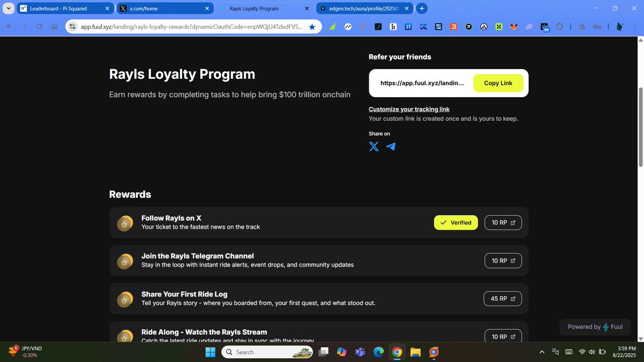Open Microsoft Edge from the taskbar
Viewport: 644px width, 362px height.
point(378,352)
